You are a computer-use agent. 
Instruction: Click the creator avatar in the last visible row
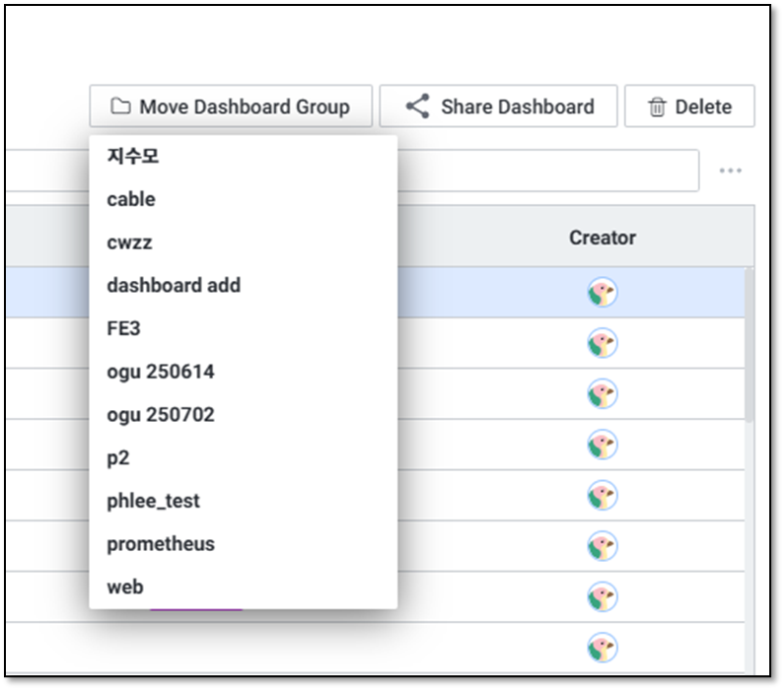tap(603, 648)
